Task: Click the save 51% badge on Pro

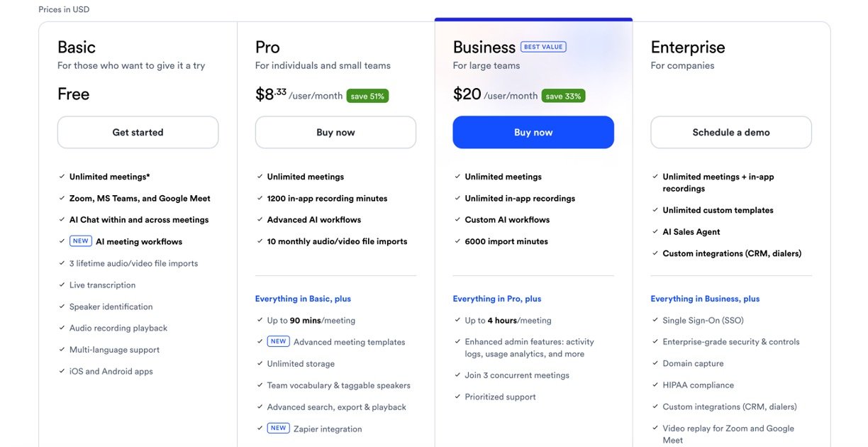Action: [367, 96]
